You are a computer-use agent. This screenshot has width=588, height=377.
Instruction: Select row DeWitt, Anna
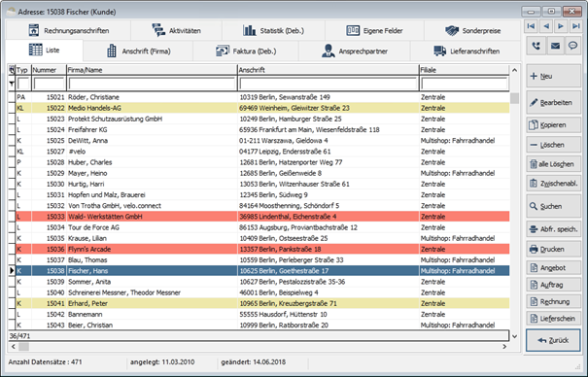tap(262, 141)
